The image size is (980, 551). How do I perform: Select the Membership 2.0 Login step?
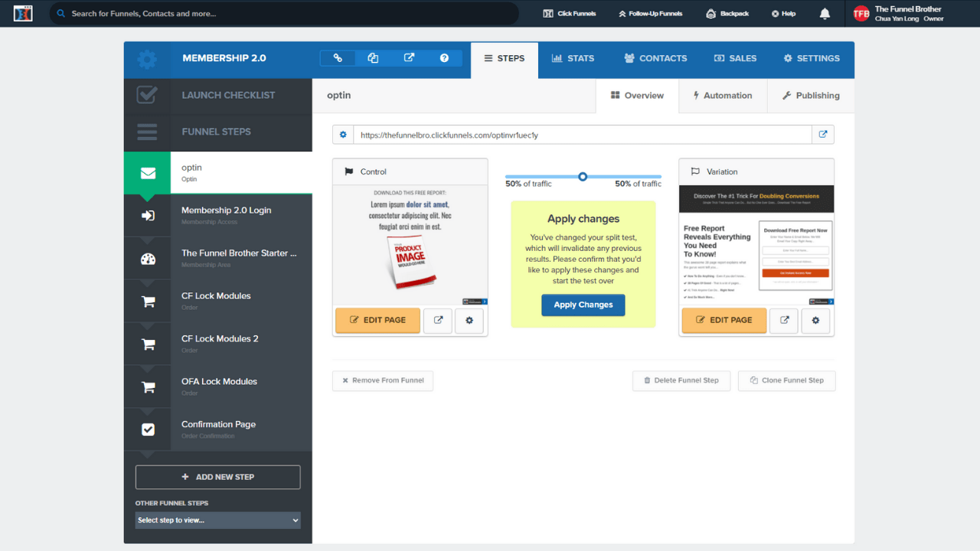coord(218,216)
